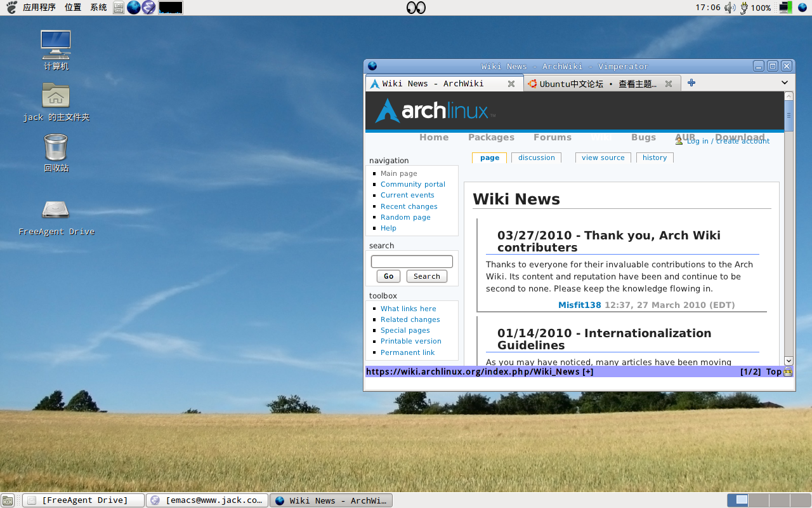
Task: Open Special pages in toolbox
Action: (405, 330)
